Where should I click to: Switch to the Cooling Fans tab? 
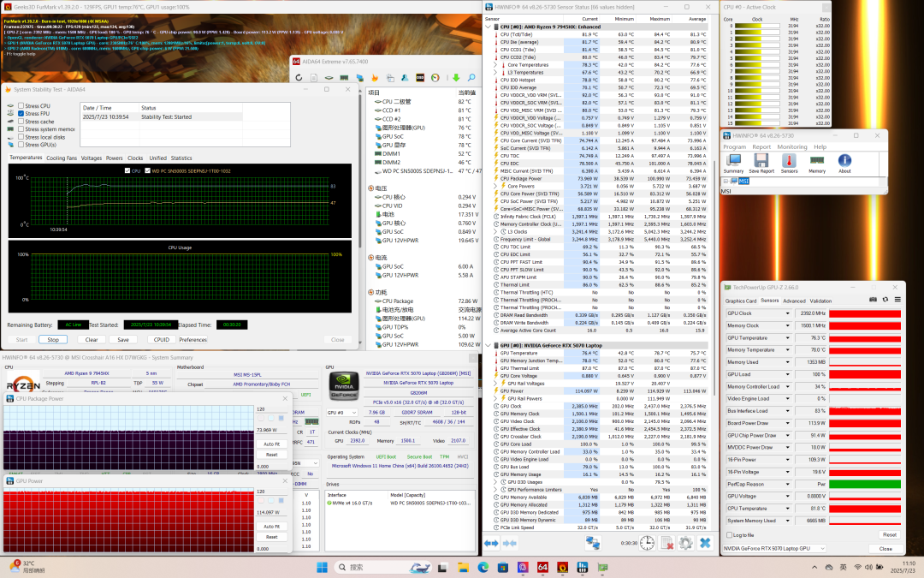(62, 158)
